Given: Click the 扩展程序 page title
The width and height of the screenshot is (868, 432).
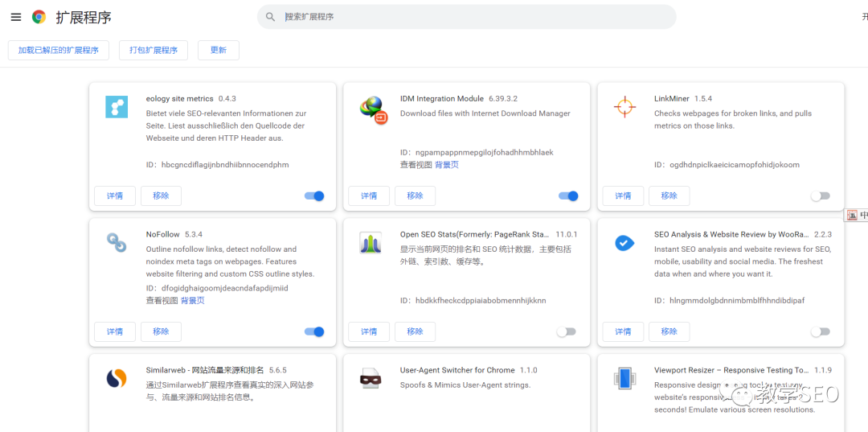Looking at the screenshot, I should coord(84,17).
